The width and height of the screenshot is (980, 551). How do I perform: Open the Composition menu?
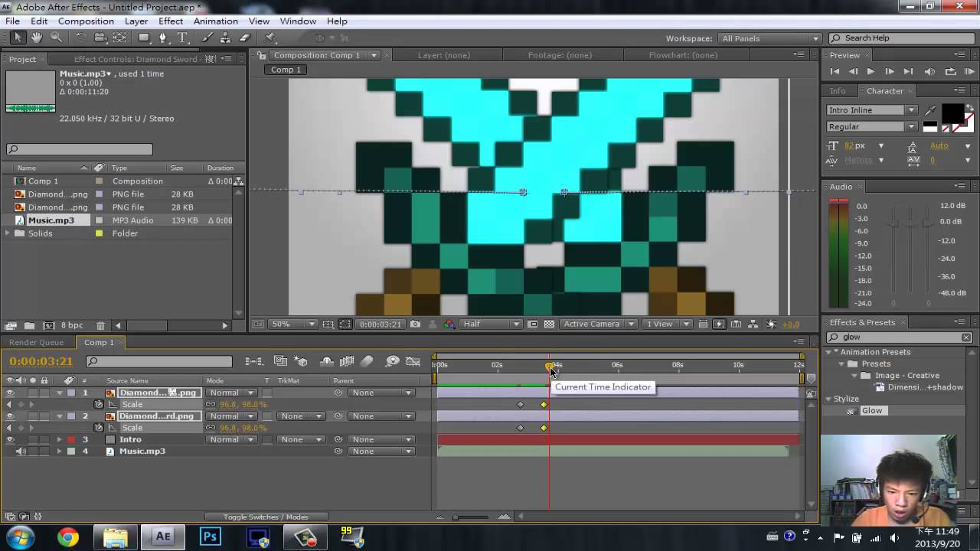click(86, 21)
